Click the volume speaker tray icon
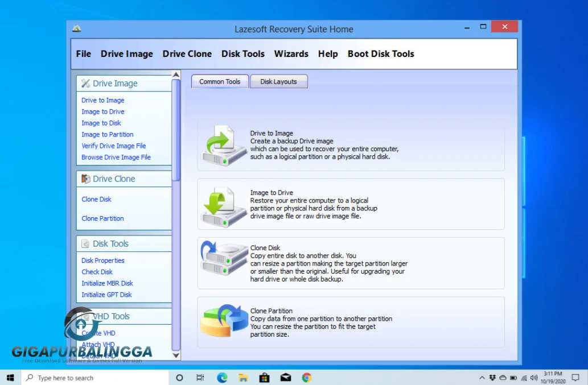Image resolution: width=588 pixels, height=385 pixels. point(534,378)
